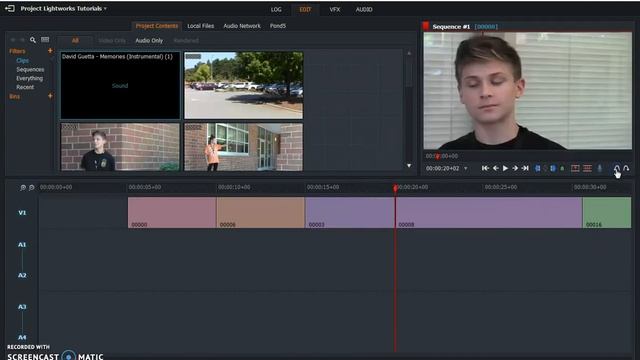Click the forward navigation arrow in bin
Image resolution: width=640 pixels, height=360 pixels.
coord(22,40)
